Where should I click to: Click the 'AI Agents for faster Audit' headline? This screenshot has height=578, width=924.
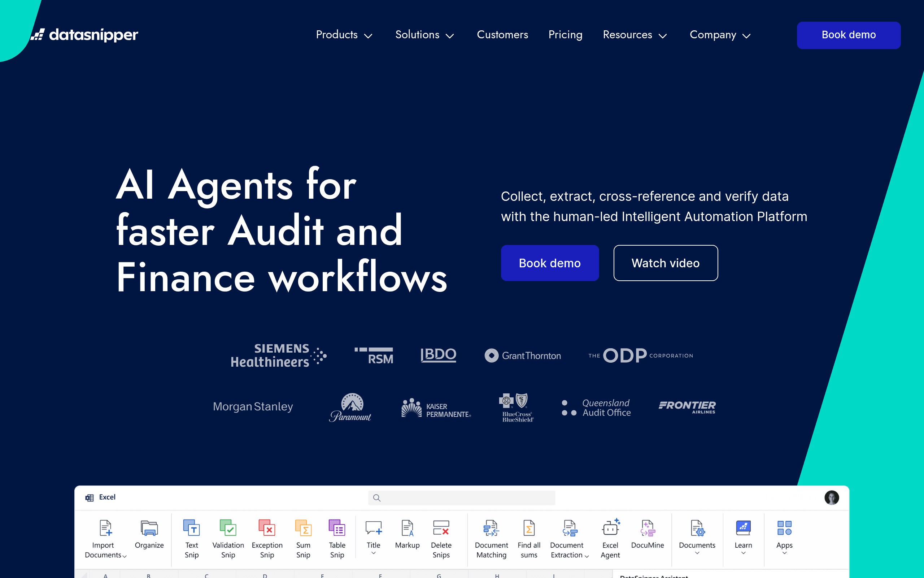point(282,231)
